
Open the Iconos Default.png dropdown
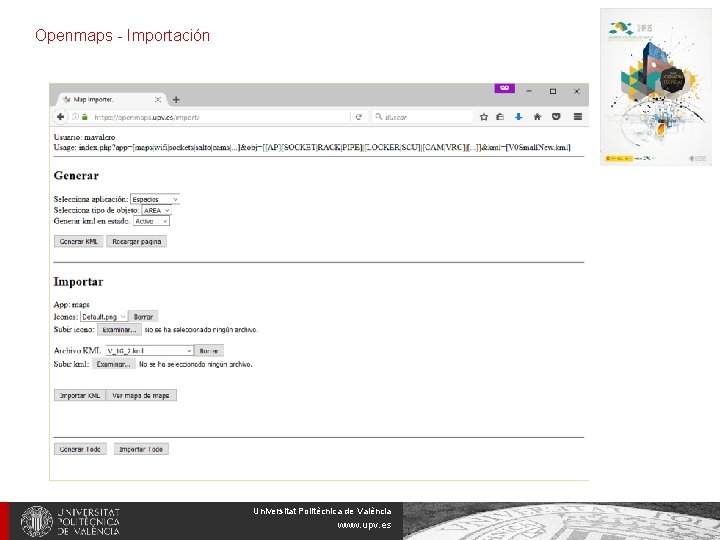[104, 317]
